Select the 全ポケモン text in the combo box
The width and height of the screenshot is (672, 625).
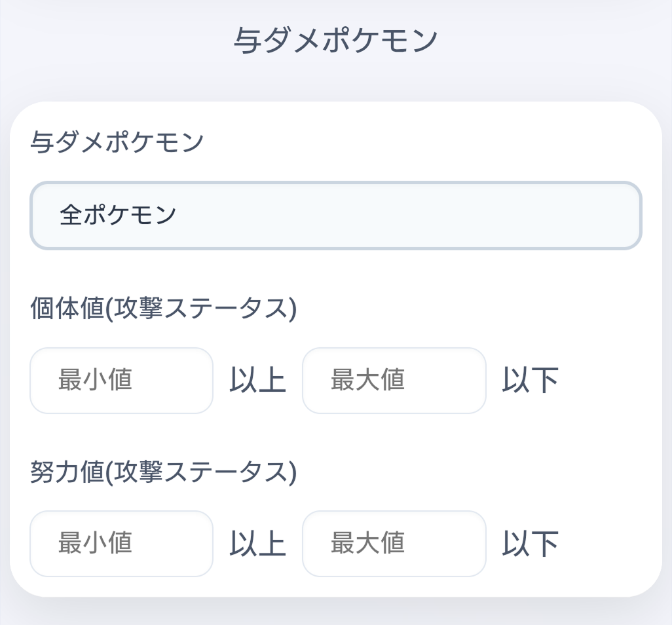(118, 215)
